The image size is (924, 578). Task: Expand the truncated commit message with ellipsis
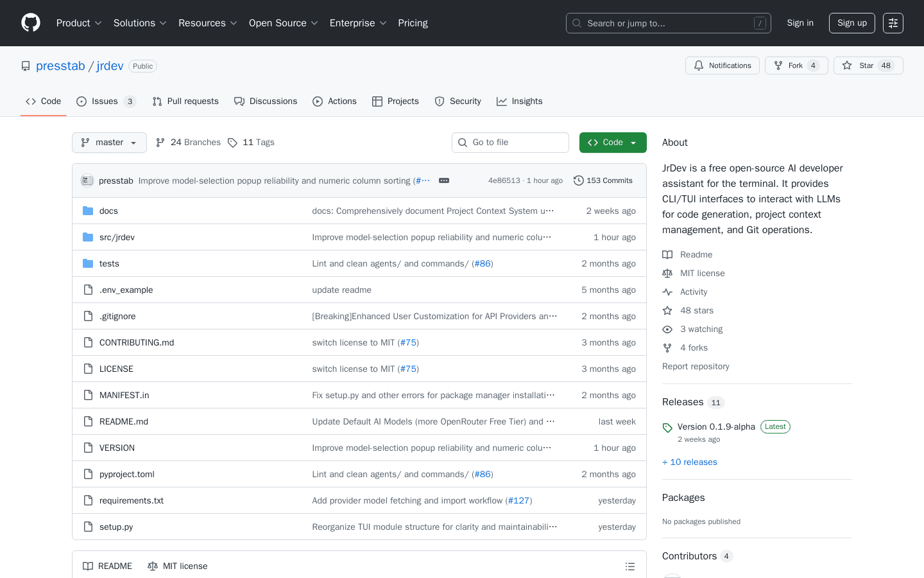(x=443, y=180)
